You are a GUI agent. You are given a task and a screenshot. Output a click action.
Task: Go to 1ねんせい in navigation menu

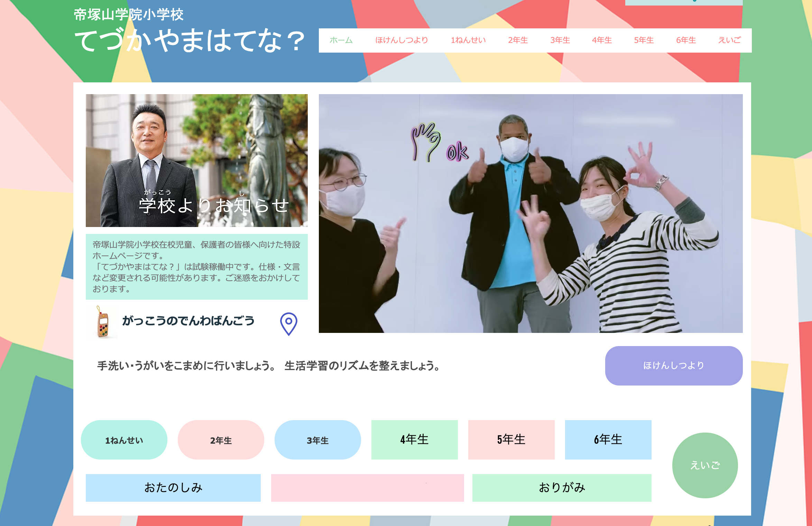click(x=468, y=40)
